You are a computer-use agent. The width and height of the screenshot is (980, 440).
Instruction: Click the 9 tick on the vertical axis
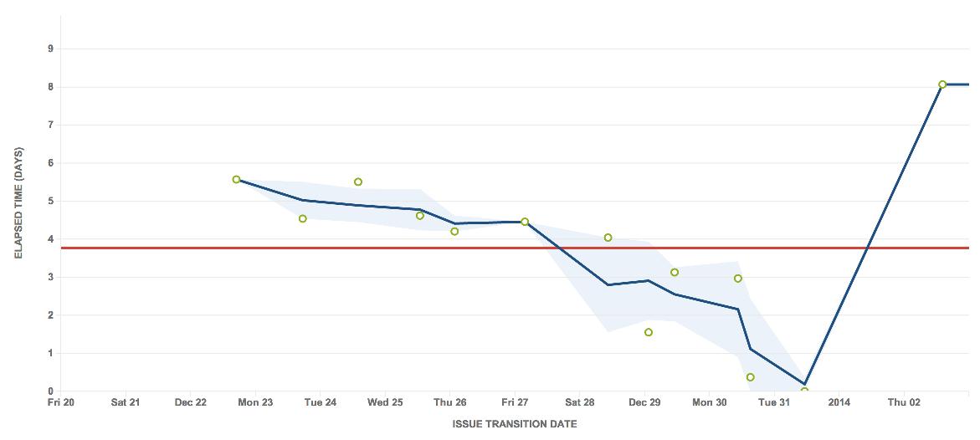pos(51,49)
